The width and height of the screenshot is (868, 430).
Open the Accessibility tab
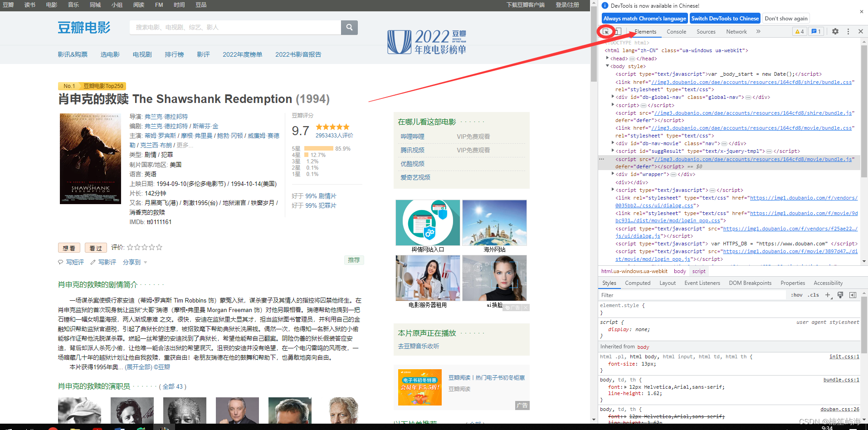(828, 283)
